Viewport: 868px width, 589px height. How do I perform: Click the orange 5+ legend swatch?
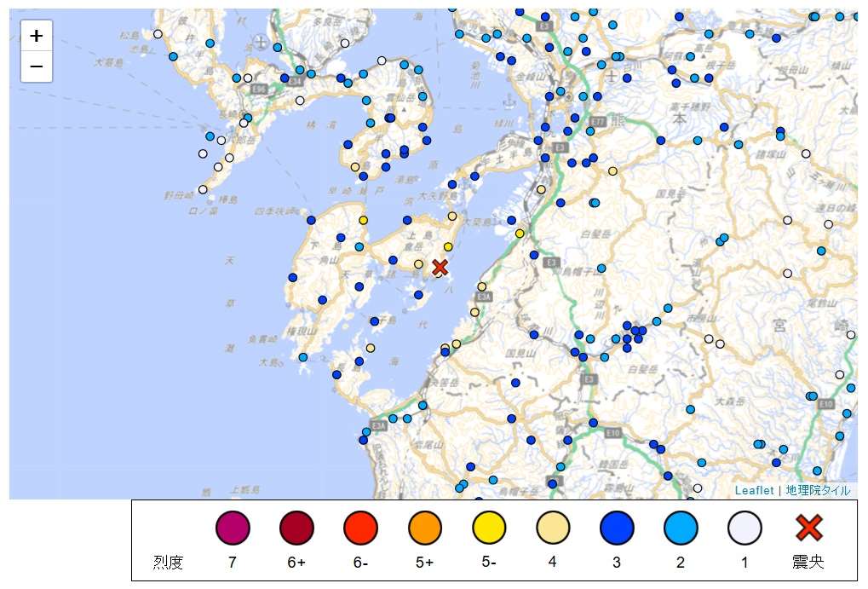(x=425, y=528)
